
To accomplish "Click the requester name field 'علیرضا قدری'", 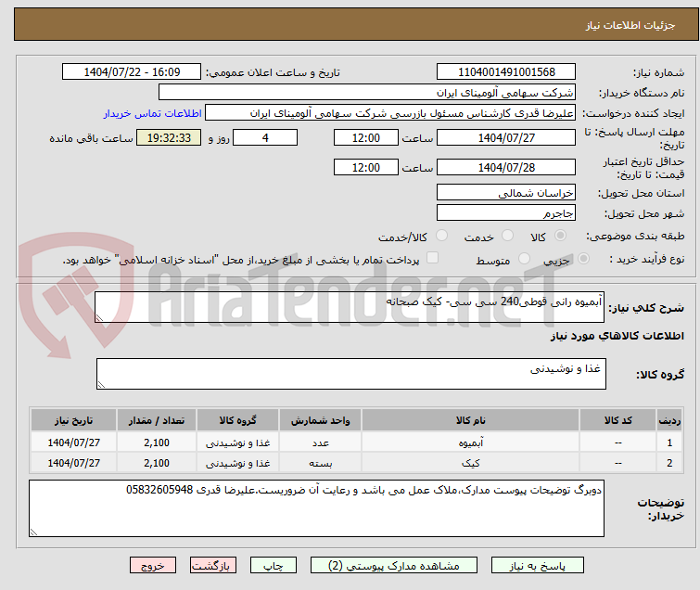I will click(x=390, y=113).
